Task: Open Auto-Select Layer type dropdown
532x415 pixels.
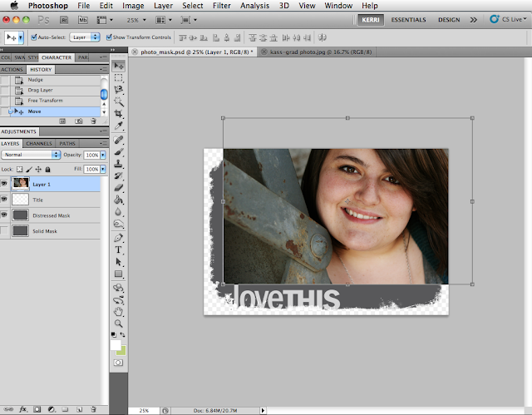Action: click(x=83, y=37)
